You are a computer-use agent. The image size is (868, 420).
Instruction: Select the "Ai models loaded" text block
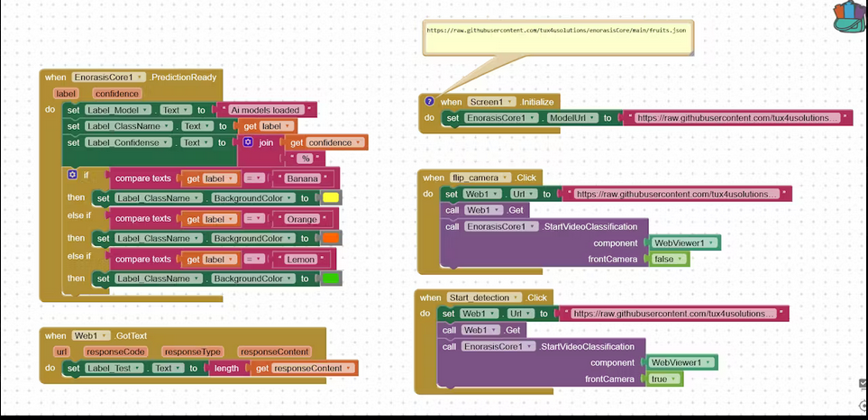coord(266,110)
